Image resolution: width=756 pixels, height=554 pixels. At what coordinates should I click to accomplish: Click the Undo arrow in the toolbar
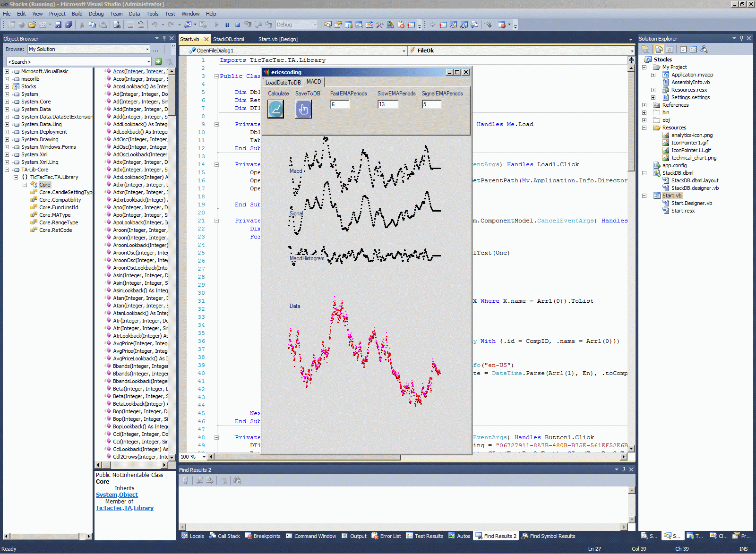(x=155, y=25)
